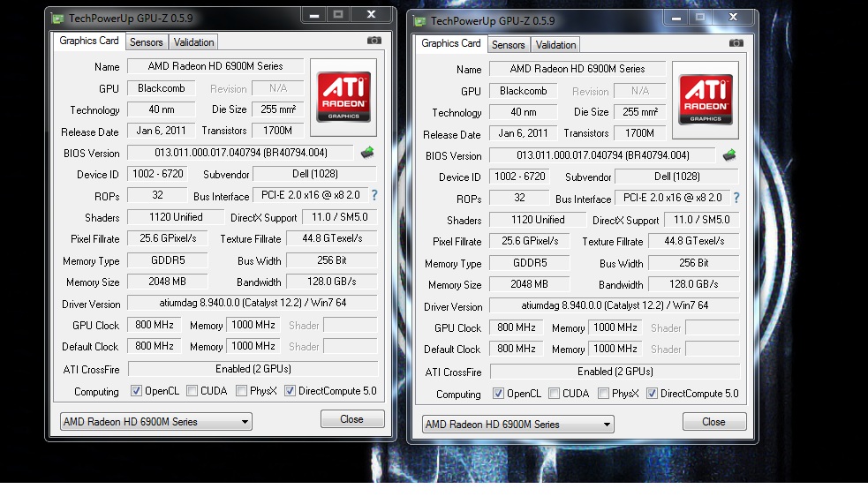Click the ATI Radeon logo in left window
Screen dimensions: 868x504
(x=343, y=97)
